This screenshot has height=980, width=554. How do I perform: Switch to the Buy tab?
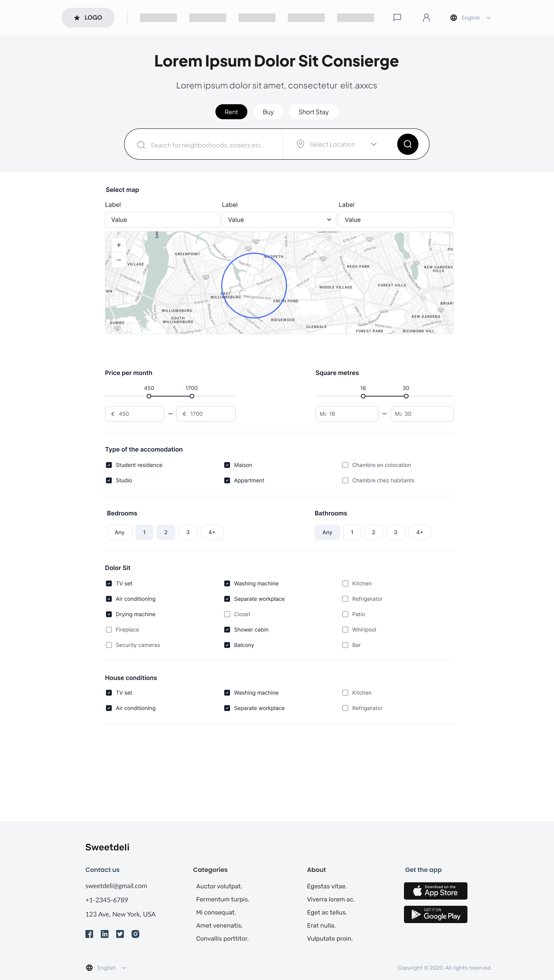[268, 112]
